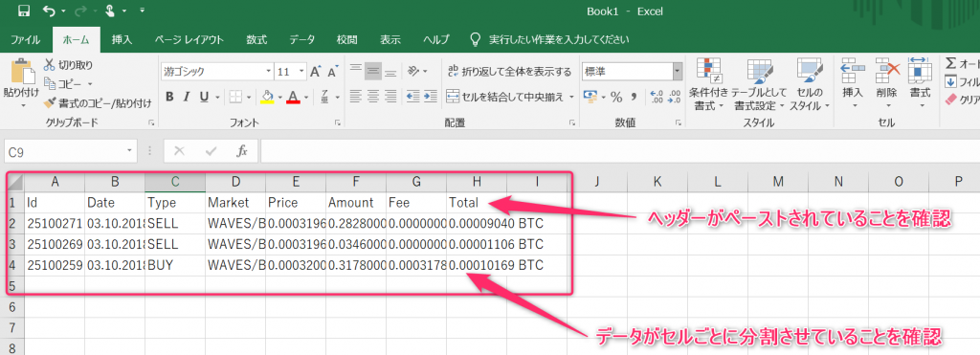Open テーブルとして書式設定 gallery
980x355 pixels.
(x=759, y=85)
